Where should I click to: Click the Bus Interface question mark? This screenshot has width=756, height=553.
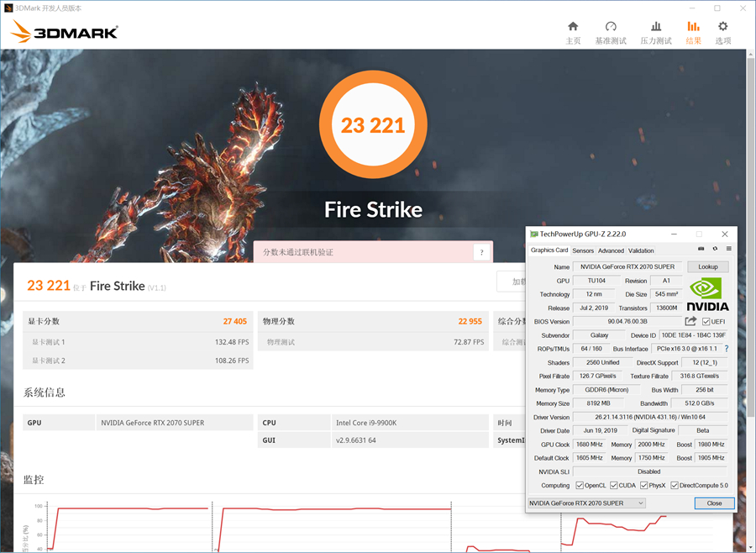coord(727,349)
